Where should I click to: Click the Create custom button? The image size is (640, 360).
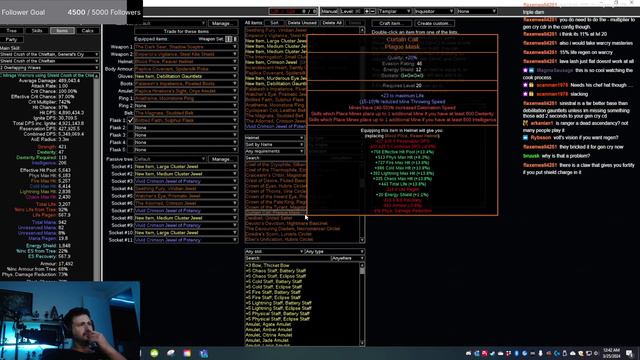point(433,23)
